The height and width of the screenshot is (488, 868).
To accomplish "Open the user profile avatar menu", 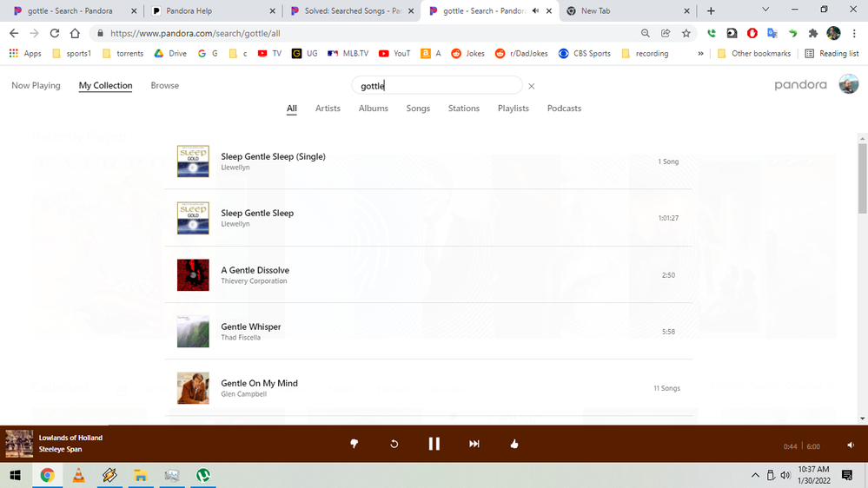I will tap(848, 84).
